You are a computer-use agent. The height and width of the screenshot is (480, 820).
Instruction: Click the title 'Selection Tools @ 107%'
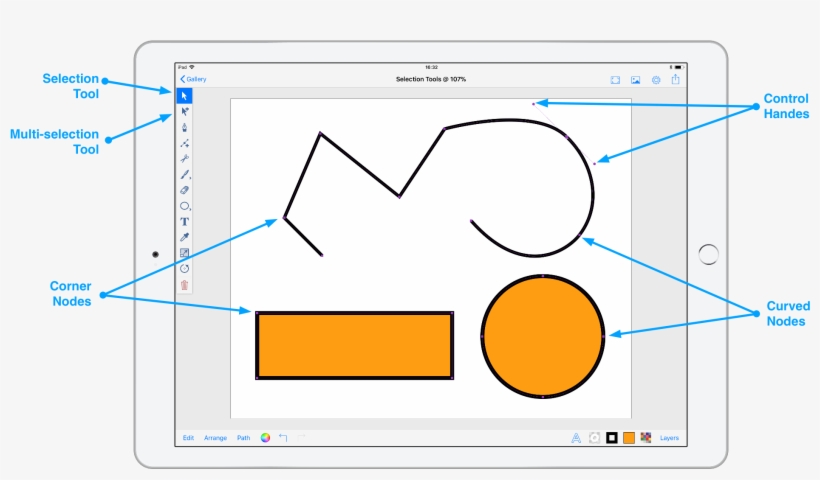pos(431,79)
